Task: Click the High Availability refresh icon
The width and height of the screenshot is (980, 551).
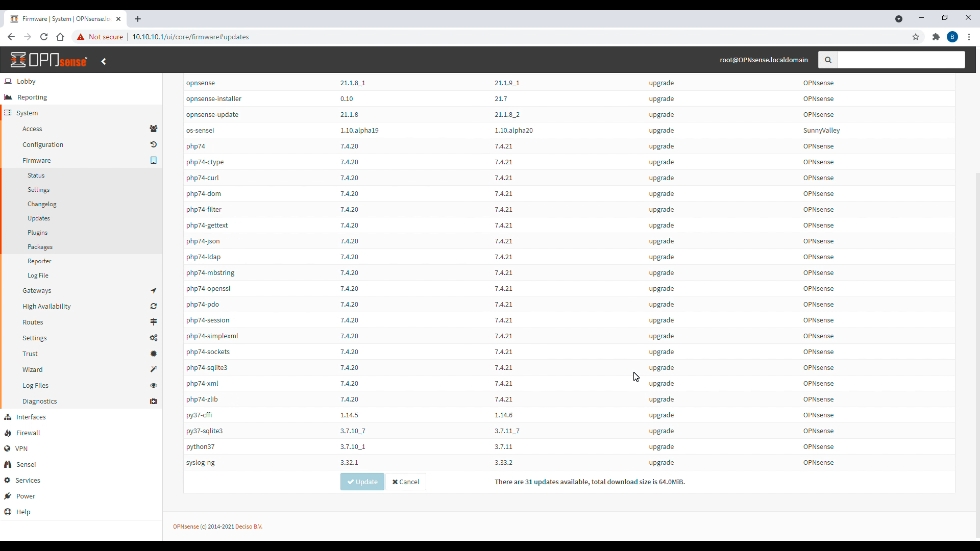Action: click(x=153, y=306)
